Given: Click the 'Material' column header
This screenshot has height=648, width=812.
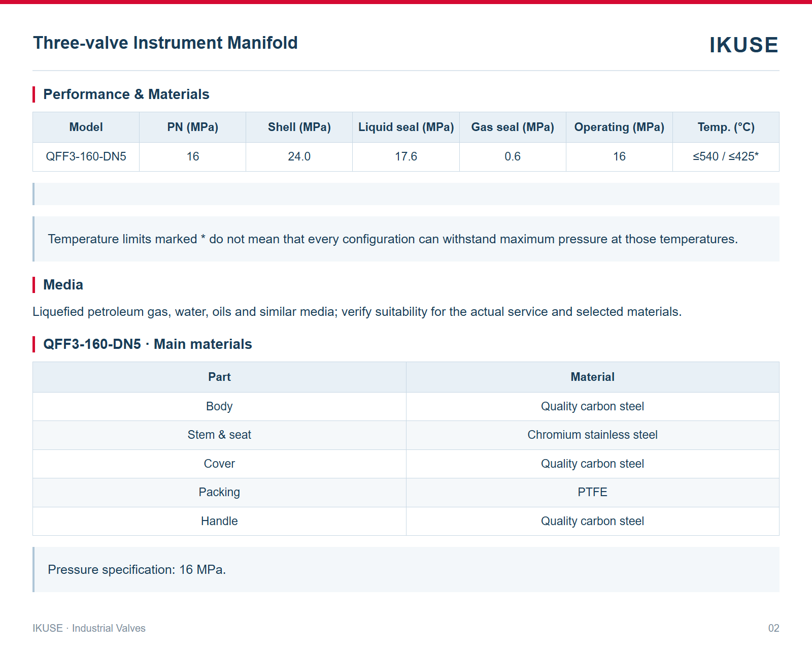Looking at the screenshot, I should pos(593,377).
